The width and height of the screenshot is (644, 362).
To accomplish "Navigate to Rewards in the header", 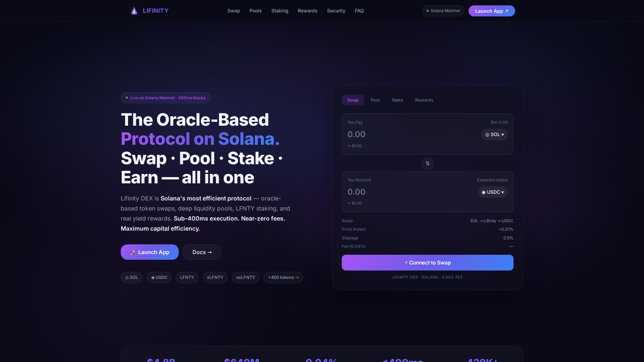I will (x=308, y=11).
